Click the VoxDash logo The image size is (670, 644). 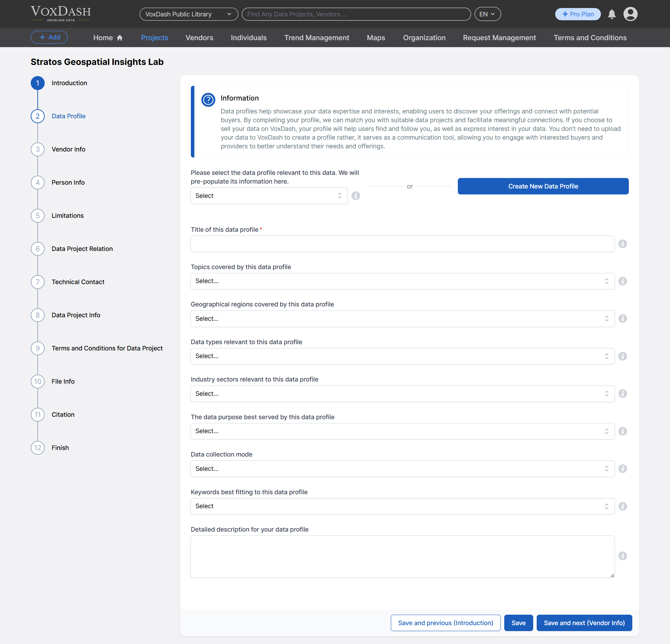tap(60, 14)
